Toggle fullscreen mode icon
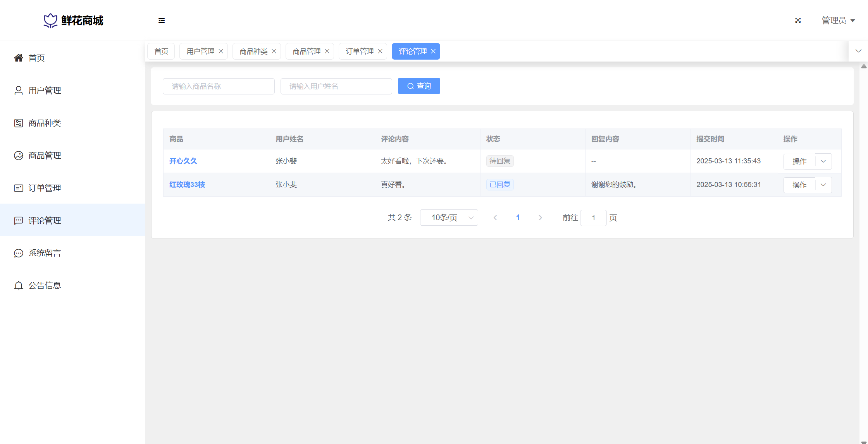 pyautogui.click(x=798, y=21)
